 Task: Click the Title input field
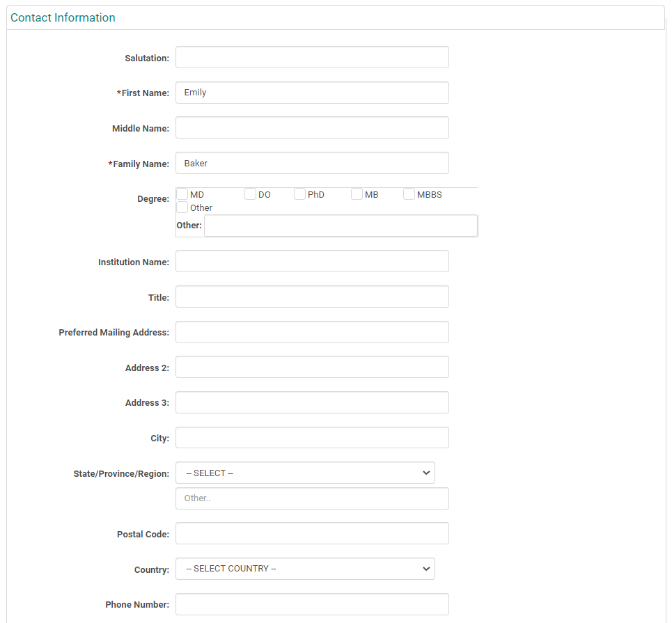pyautogui.click(x=312, y=297)
